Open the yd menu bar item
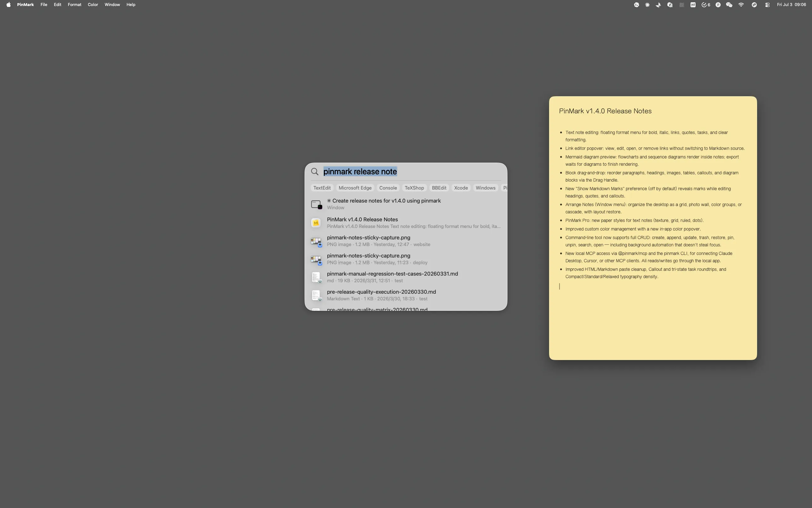The width and height of the screenshot is (812, 508). pos(693,5)
